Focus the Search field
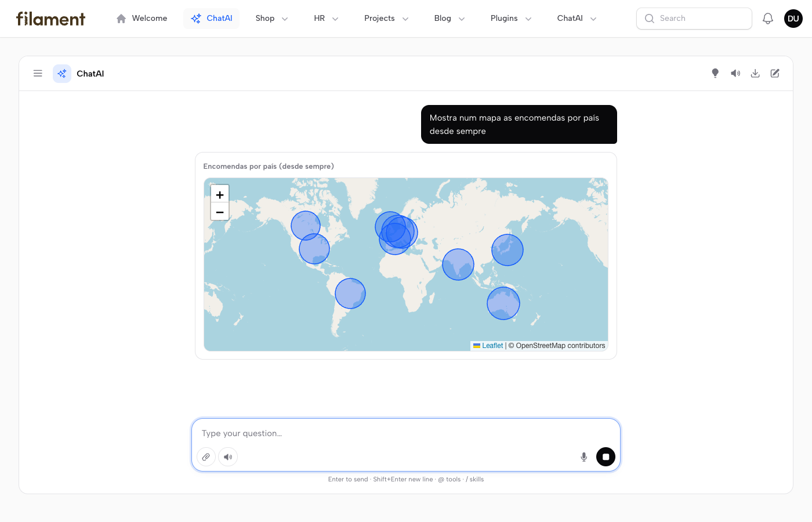Screen dimensions: 812x522 pos(694,19)
